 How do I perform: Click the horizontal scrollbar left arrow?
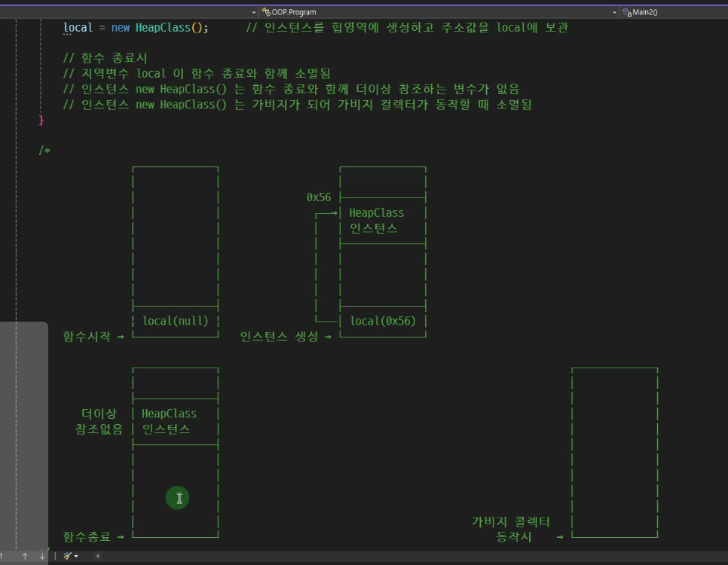97,556
